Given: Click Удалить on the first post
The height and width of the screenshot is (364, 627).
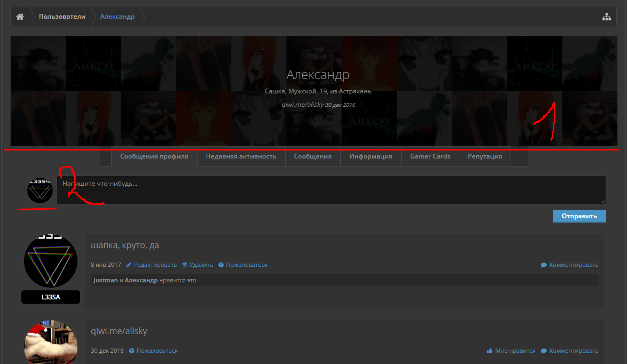Looking at the screenshot, I should (201, 265).
